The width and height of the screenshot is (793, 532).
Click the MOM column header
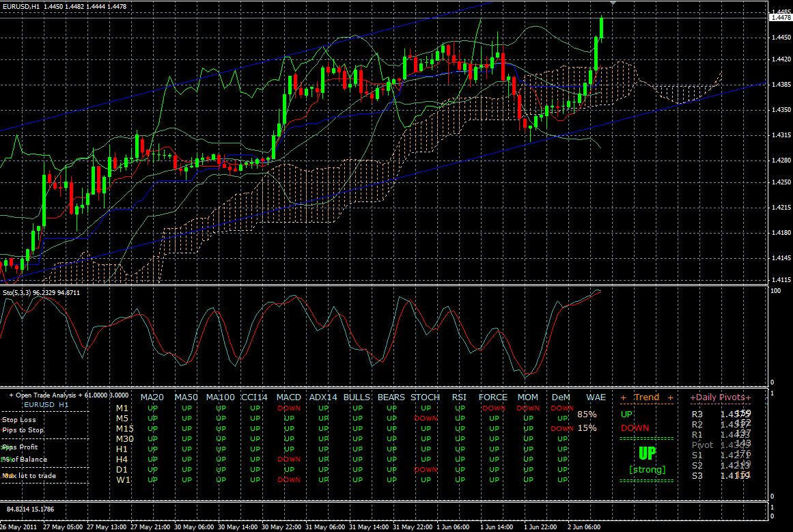coord(527,397)
